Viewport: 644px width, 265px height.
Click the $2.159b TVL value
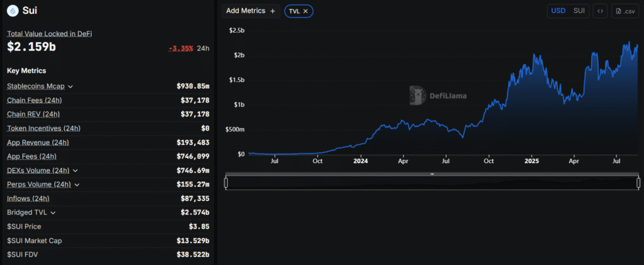[31, 47]
